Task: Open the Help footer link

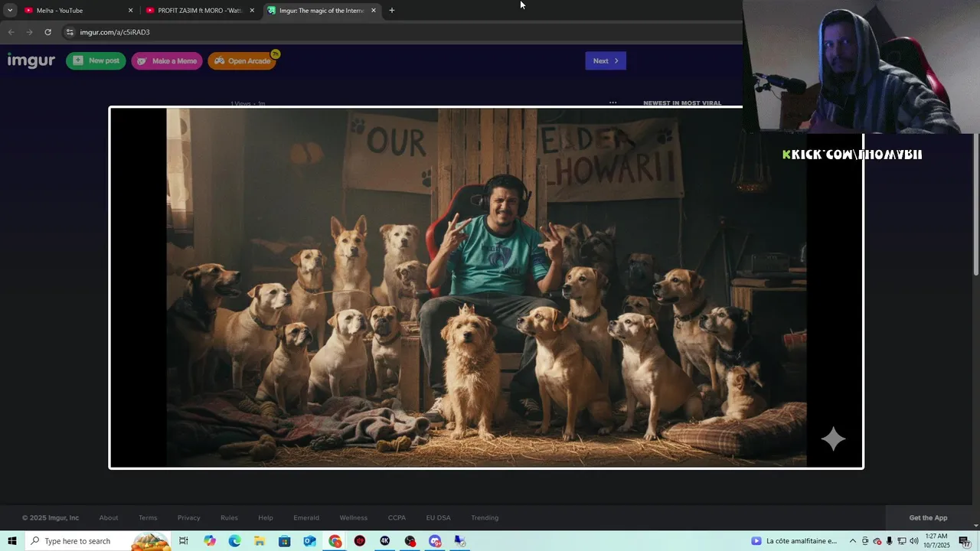Action: coord(266,518)
